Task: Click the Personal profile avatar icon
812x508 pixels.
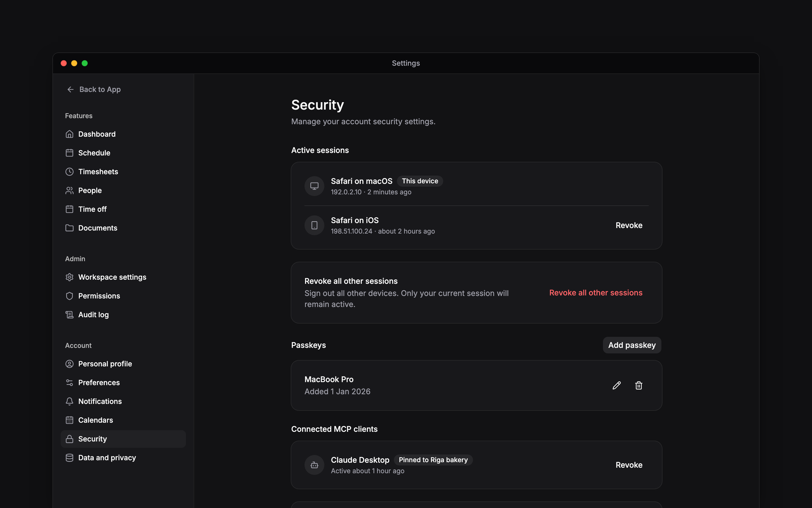Action: pos(70,364)
